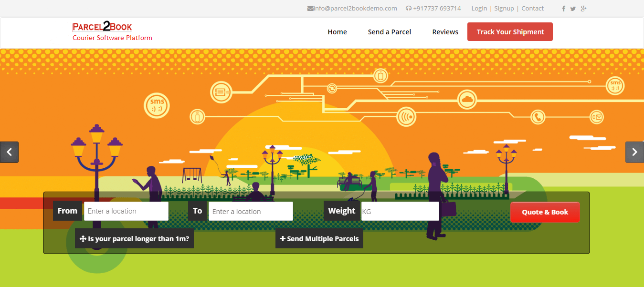This screenshot has width=644, height=296.
Task: Click the Quote & Book button
Action: coord(545,212)
